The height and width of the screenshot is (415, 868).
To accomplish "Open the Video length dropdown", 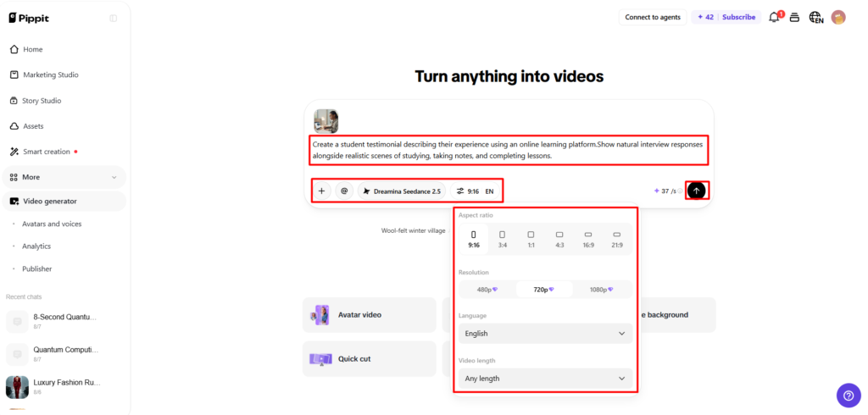I will point(545,379).
